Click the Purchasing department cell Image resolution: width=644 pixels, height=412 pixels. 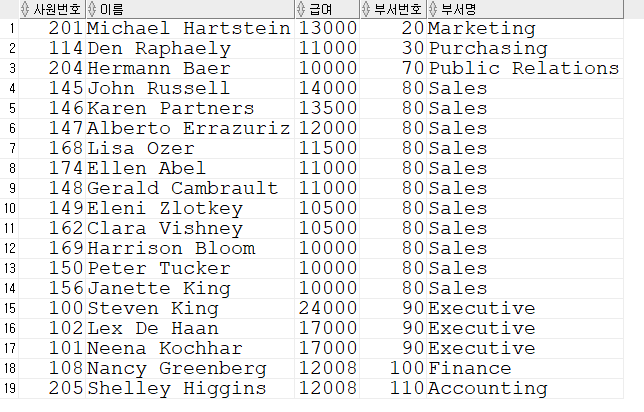(x=525, y=48)
